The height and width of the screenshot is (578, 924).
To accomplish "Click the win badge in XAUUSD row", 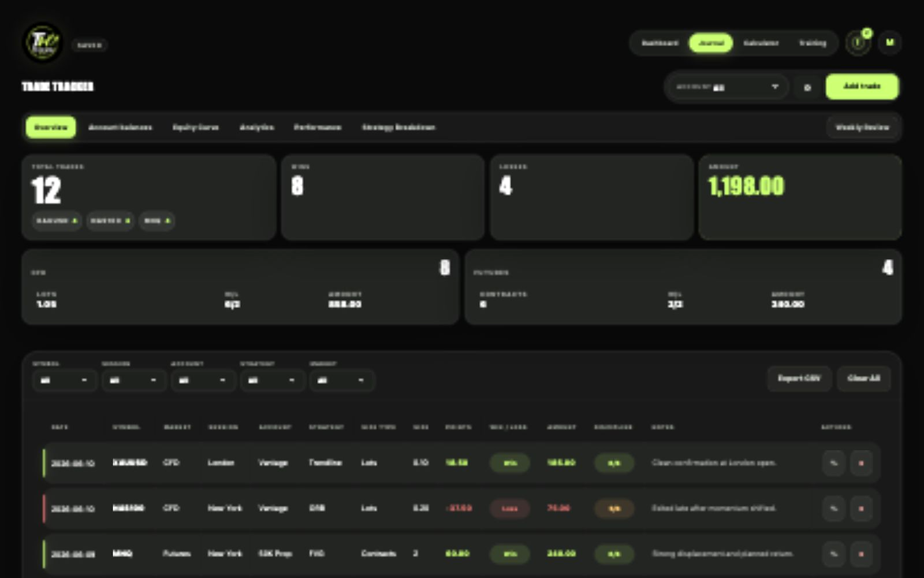I will pos(510,463).
